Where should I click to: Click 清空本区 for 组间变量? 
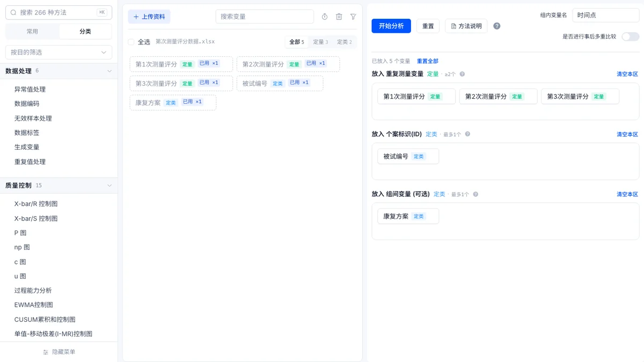(627, 194)
